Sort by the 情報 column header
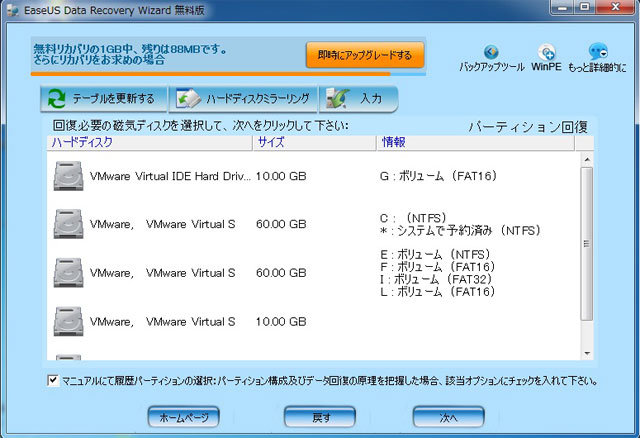 [476, 142]
